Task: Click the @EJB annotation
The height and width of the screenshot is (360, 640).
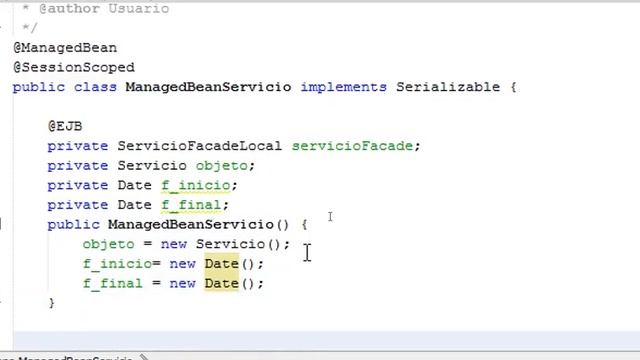Action: pyautogui.click(x=65, y=126)
